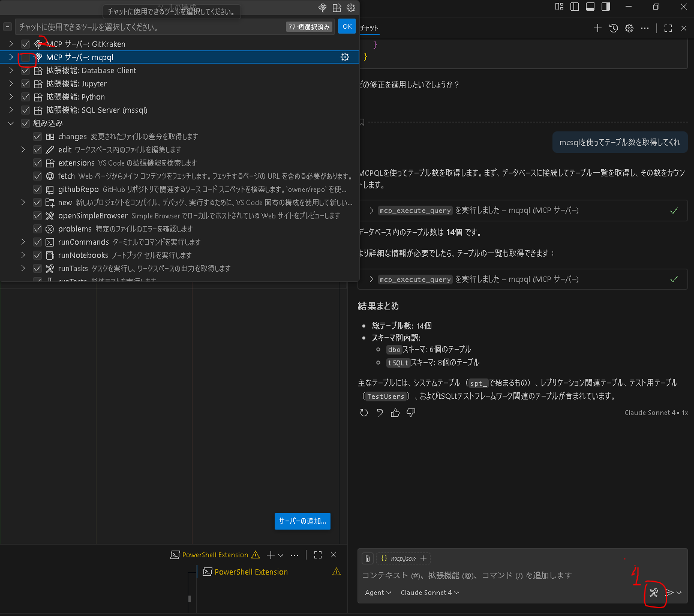Click the chat message input field

click(x=522, y=575)
